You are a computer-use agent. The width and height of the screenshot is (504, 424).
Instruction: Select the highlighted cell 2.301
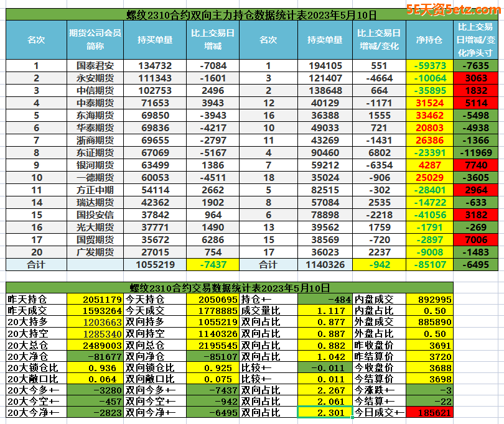325,412
